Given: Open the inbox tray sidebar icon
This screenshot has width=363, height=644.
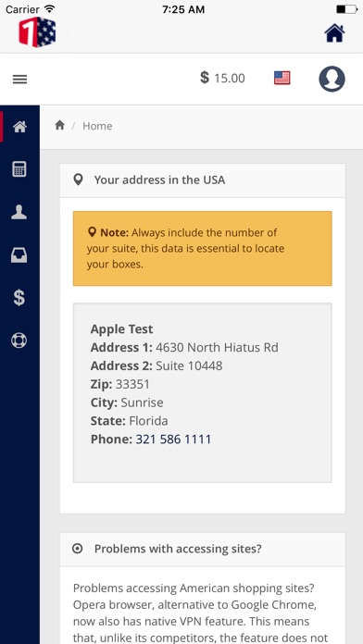Looking at the screenshot, I should click(19, 255).
